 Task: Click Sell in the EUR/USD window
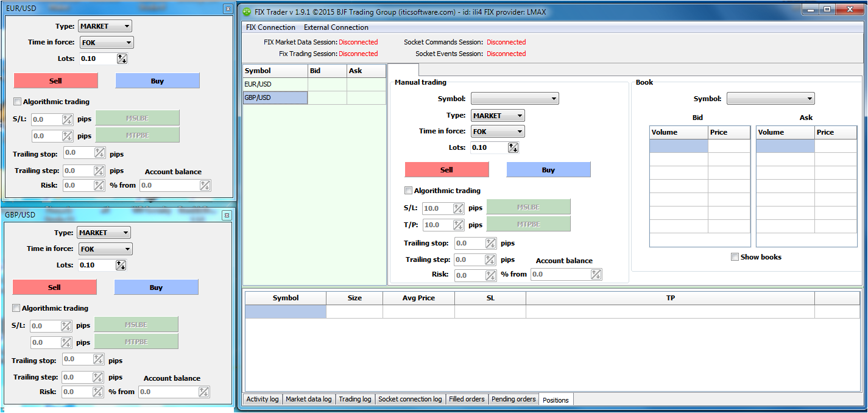coord(55,81)
